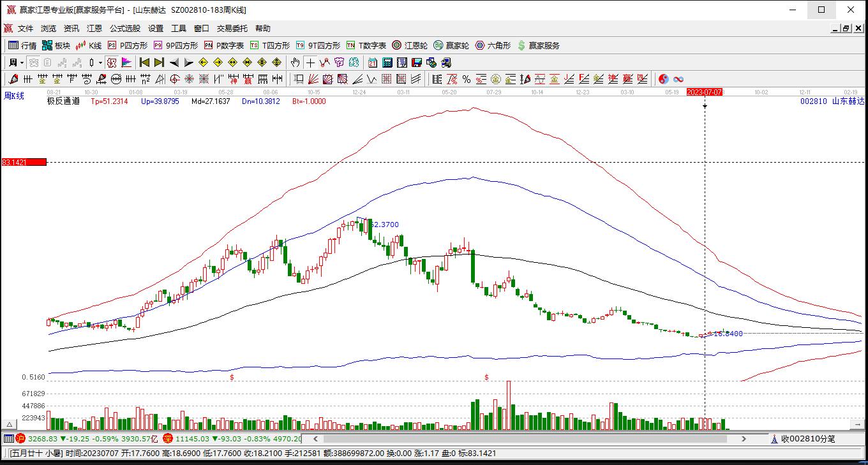Expand the volume panel triangle button
Screen dimensions: 868x465
(9, 424)
